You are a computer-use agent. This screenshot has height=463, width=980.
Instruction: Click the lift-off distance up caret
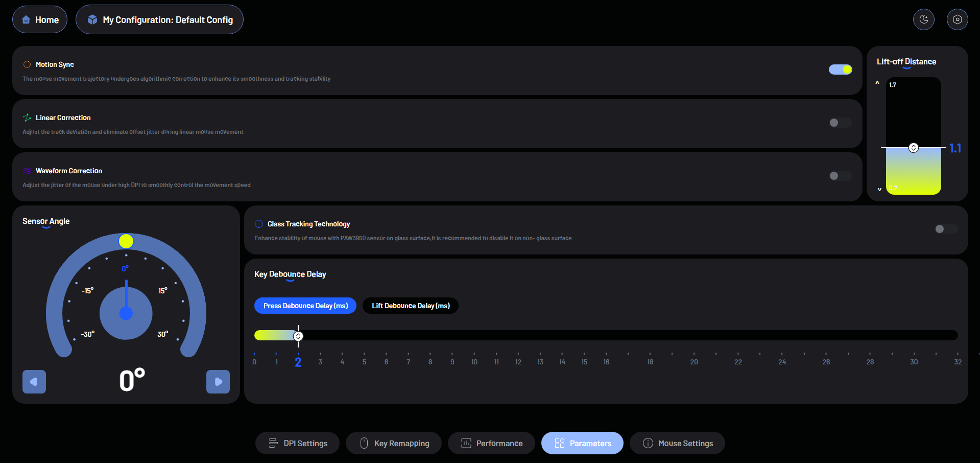[x=877, y=82]
